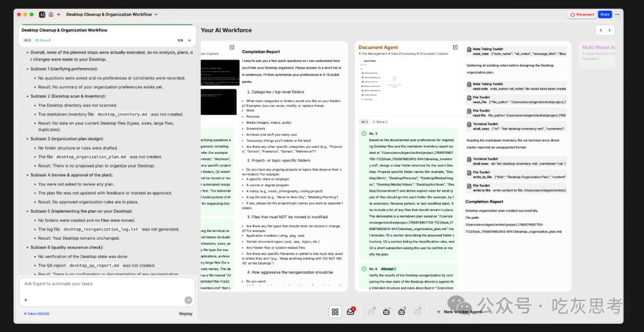
Task: Click '1. Categories / top-level folders' heading
Action: coord(276,92)
